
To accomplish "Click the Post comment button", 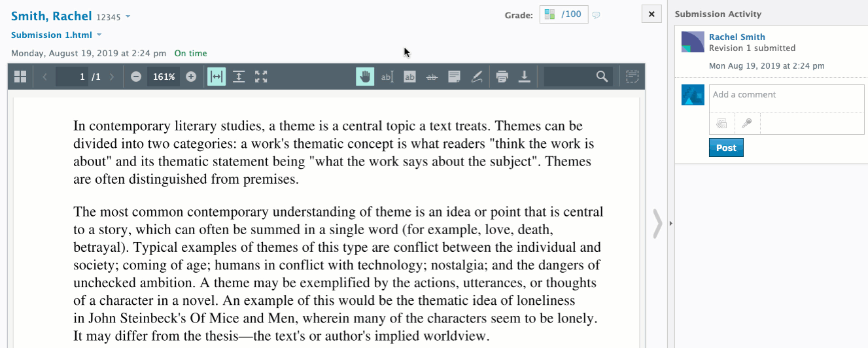I will pyautogui.click(x=726, y=148).
